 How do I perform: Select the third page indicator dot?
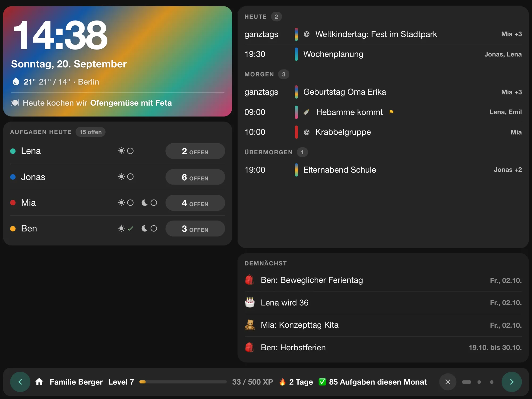(x=492, y=382)
